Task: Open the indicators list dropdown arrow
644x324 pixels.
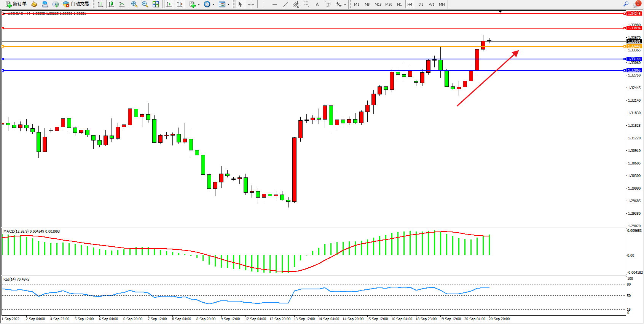Action: 199,5
